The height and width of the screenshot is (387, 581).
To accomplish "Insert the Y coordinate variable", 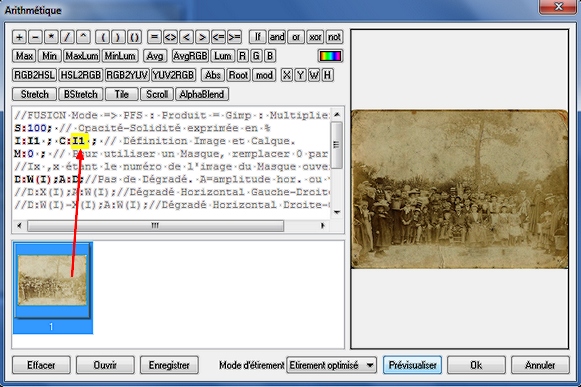I will pos(300,75).
